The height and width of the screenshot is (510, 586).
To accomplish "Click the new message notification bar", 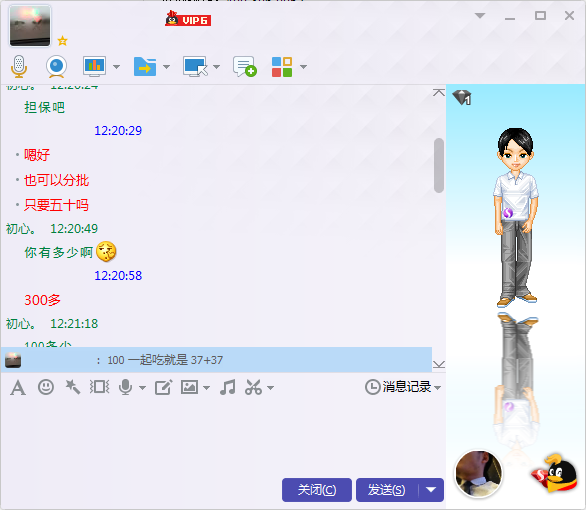I will tap(216, 360).
